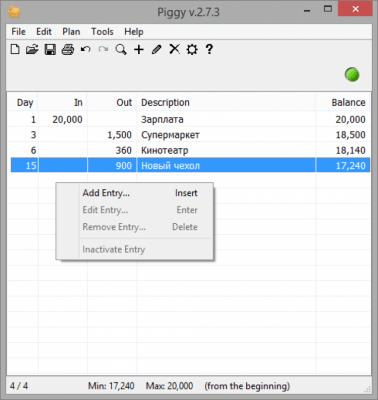This screenshot has height=400, width=378.
Task: Click the In column header
Action: point(63,102)
